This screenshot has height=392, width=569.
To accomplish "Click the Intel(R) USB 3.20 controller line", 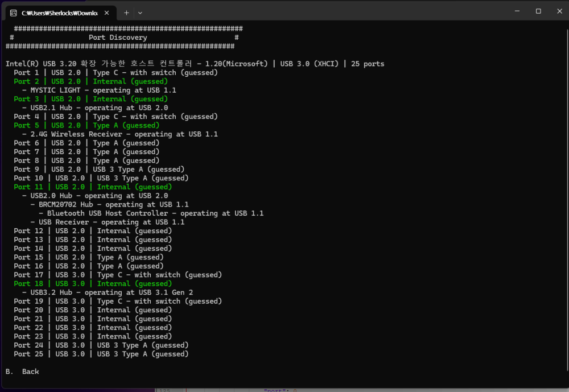I will (195, 64).
